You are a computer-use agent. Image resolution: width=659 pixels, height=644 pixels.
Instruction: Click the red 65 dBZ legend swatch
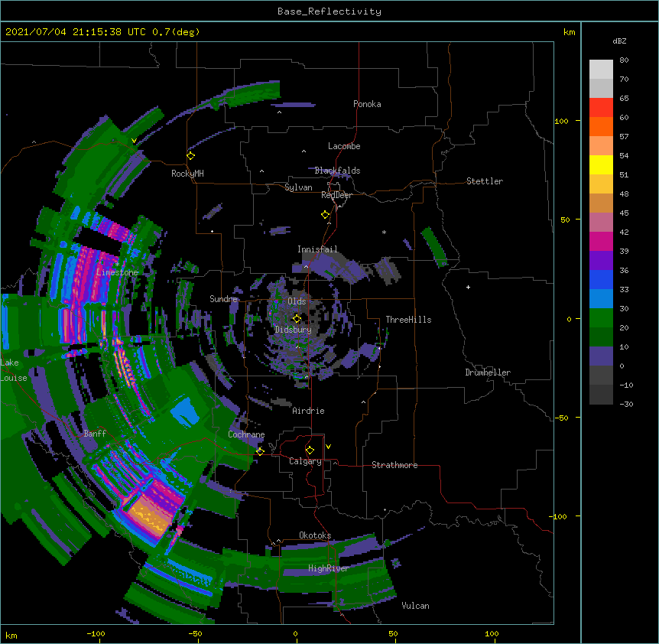click(601, 107)
